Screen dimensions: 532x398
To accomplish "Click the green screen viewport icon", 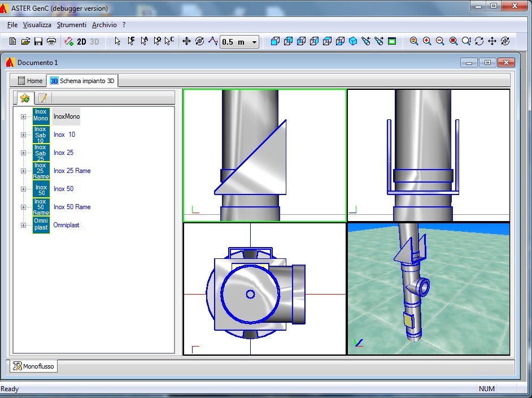I will tap(392, 41).
